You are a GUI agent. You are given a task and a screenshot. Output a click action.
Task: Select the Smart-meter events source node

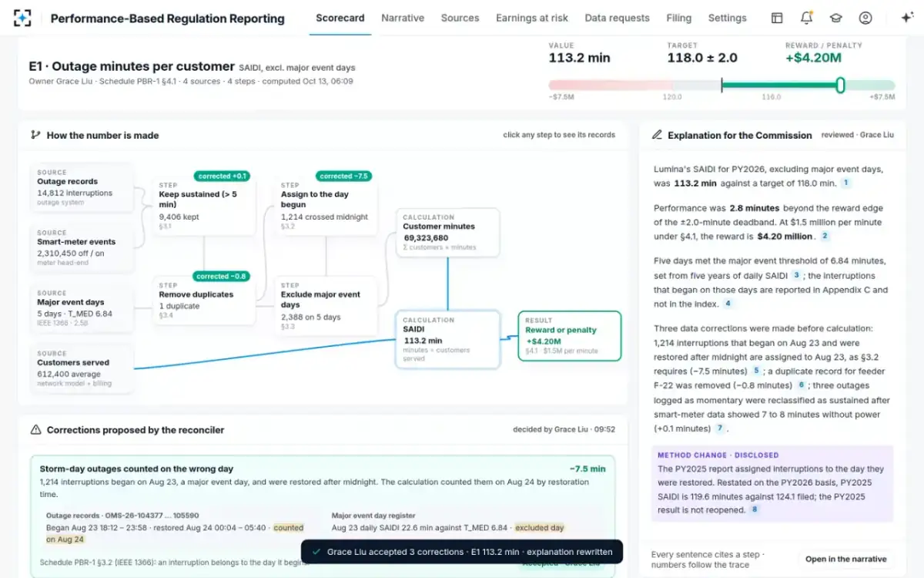point(82,250)
